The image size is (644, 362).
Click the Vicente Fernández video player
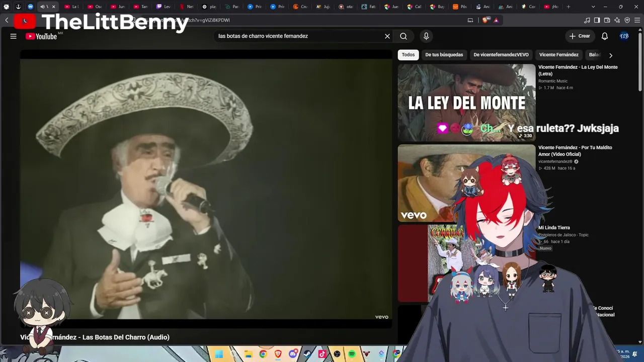(x=206, y=189)
